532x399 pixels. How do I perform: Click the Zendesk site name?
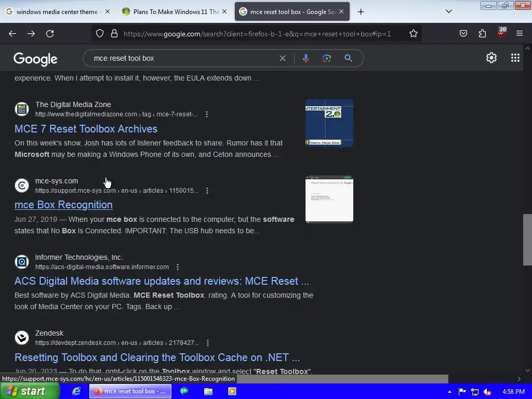point(49,333)
